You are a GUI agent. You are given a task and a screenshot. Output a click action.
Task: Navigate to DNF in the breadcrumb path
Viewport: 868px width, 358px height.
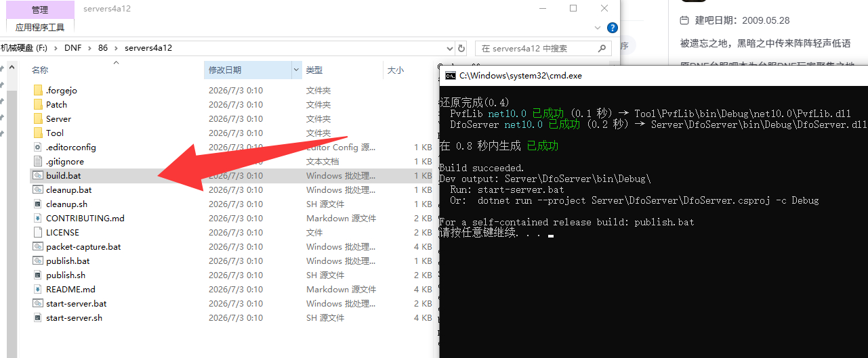coord(73,48)
